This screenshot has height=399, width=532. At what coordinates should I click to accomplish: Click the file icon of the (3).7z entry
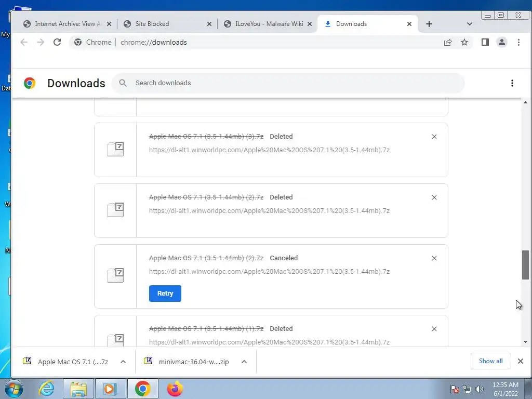[115, 149]
